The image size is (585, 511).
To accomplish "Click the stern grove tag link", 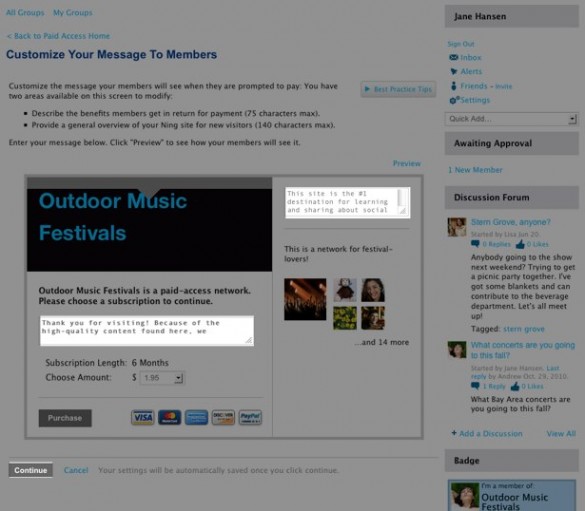I will click(524, 329).
